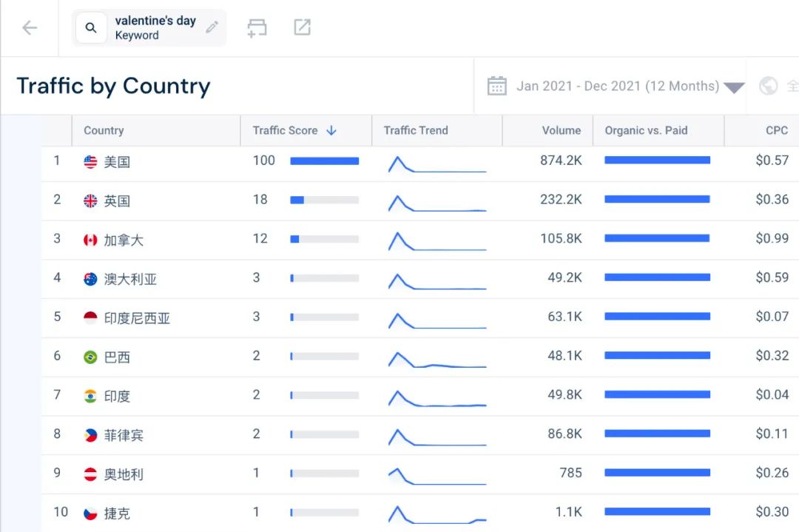Open keyword in new window icon

302,27
